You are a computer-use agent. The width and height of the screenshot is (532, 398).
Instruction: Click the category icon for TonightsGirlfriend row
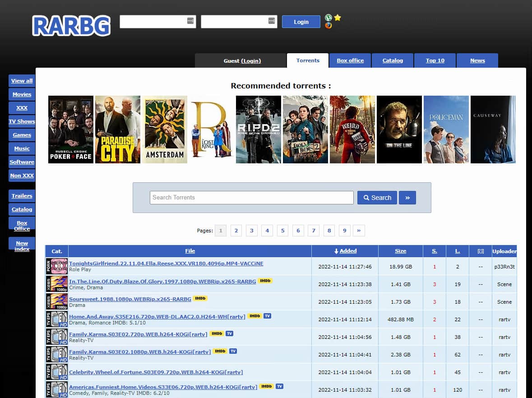57,266
